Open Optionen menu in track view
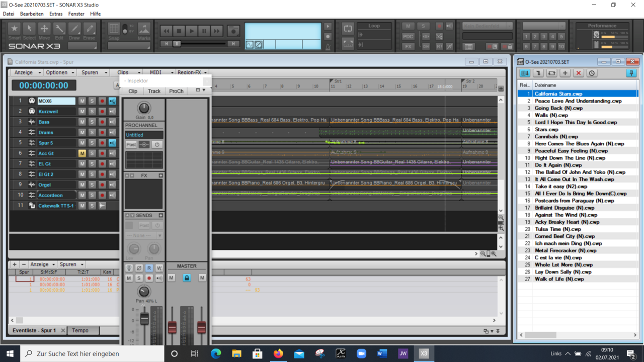644x362 pixels. (60, 72)
